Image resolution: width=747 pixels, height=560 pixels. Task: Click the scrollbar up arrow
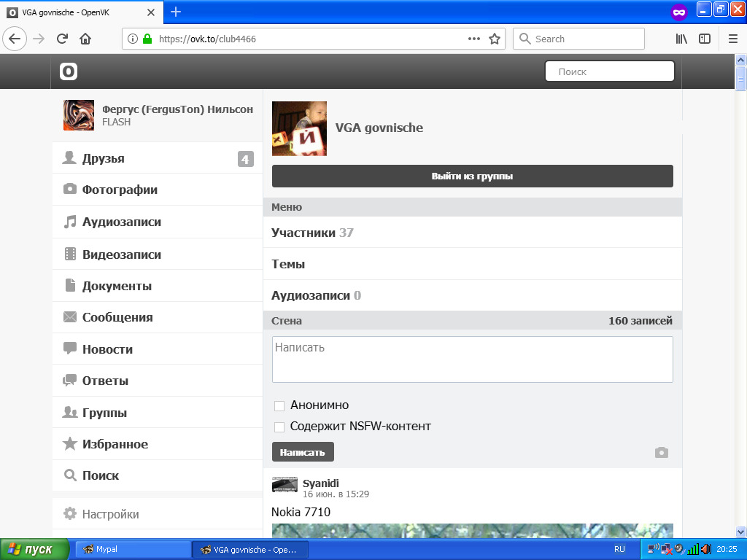(740, 60)
